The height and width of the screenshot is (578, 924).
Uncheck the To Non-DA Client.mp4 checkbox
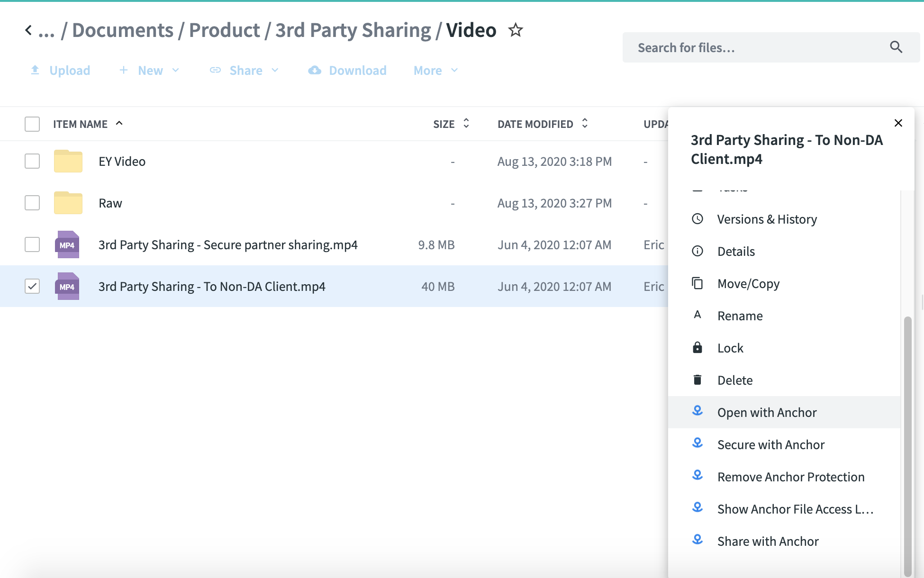32,286
